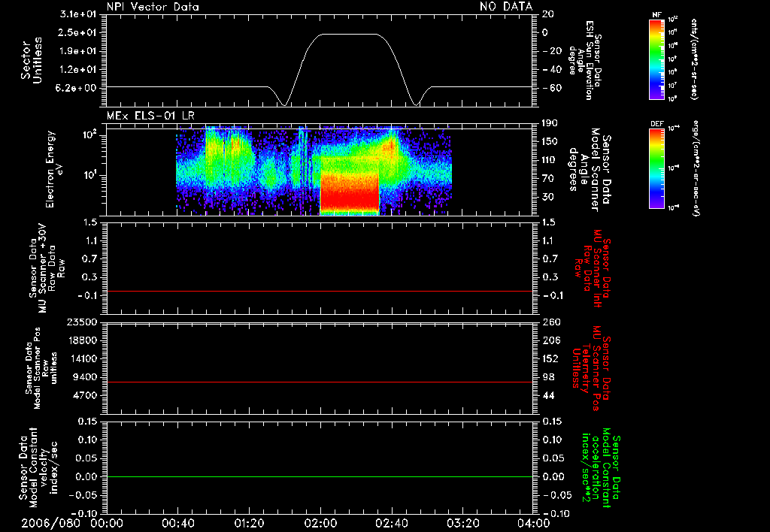
Task: Click the '206' telemetry axis value
Action: [550, 340]
